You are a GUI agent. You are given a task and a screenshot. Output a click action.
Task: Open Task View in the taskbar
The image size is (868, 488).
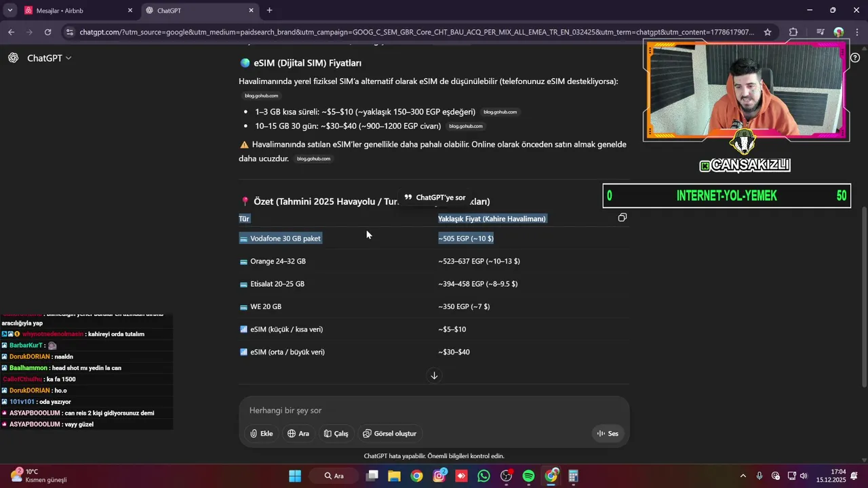coord(372,476)
